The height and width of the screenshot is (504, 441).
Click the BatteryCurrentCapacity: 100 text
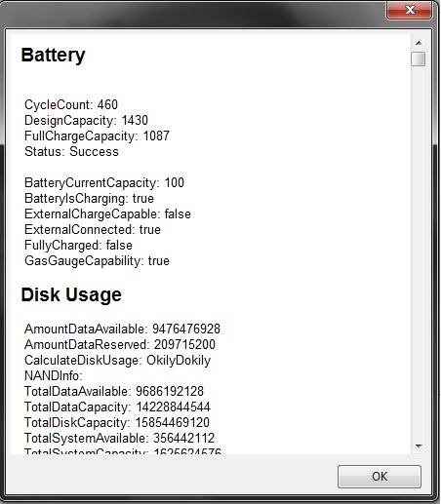point(104,182)
